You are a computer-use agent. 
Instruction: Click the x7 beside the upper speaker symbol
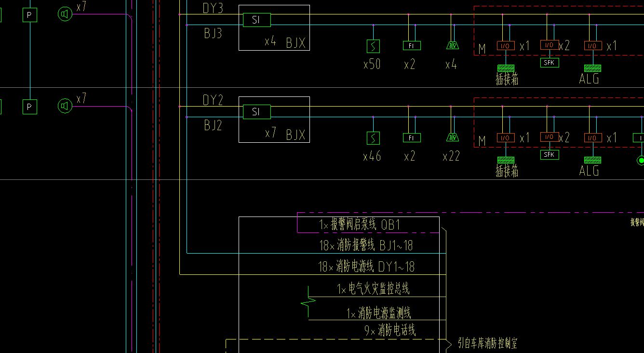pos(81,7)
